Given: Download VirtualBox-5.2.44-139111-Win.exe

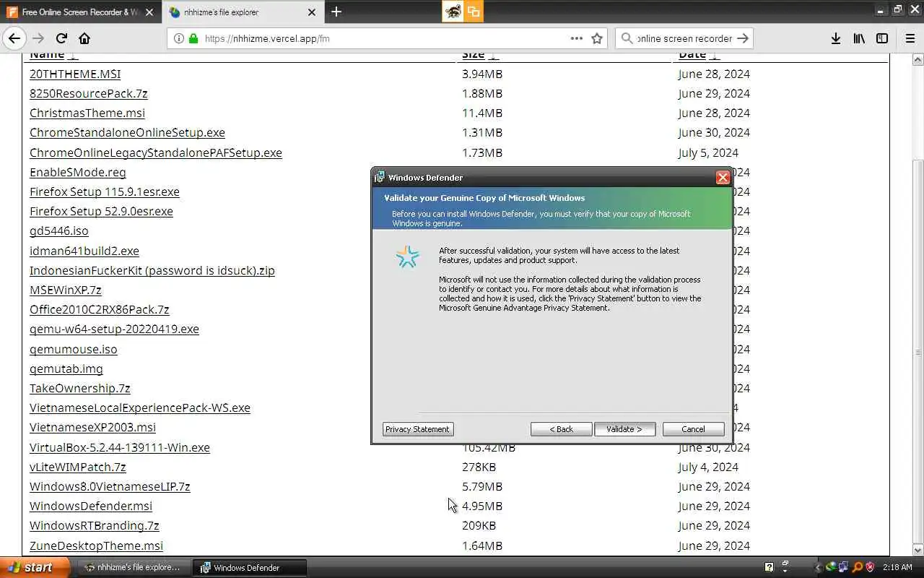Looking at the screenshot, I should pyautogui.click(x=119, y=447).
